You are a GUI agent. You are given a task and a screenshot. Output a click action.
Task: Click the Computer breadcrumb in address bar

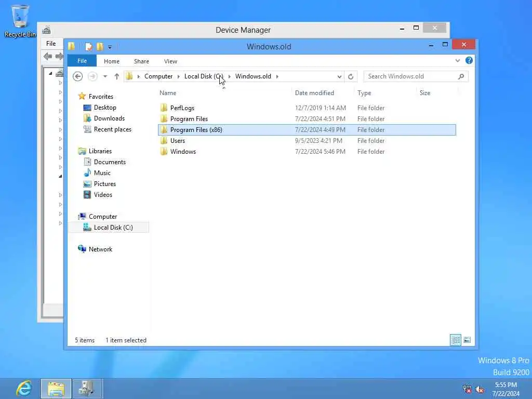pos(158,76)
